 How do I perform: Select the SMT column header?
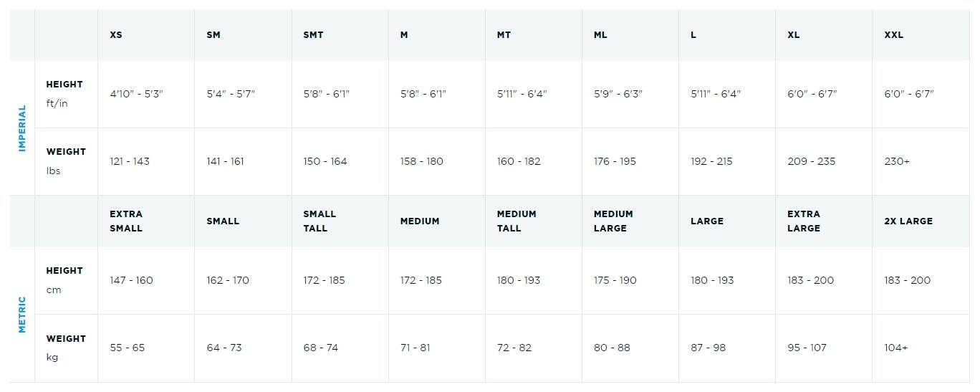[313, 34]
